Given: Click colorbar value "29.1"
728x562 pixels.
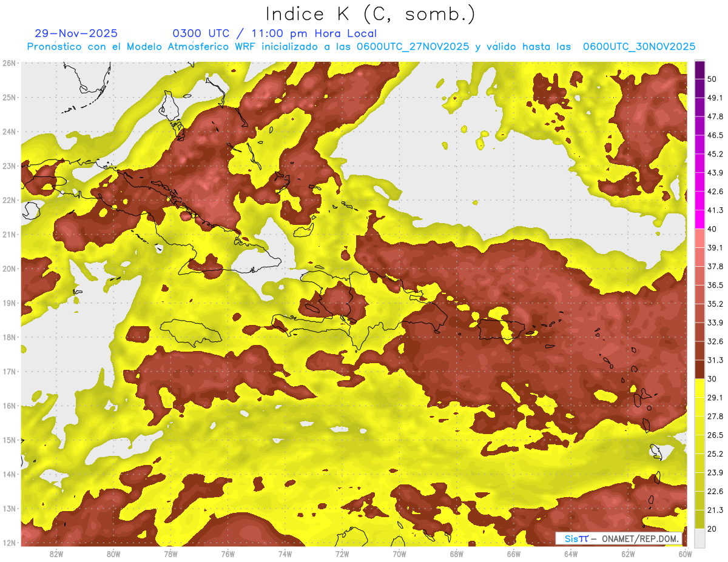Looking at the screenshot, I should (715, 398).
